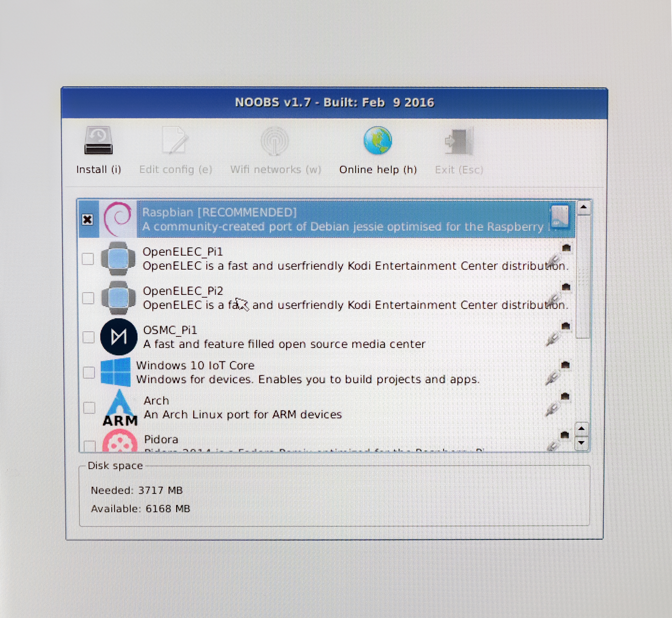Click the network icon on Windows 10 IoT row
Image resolution: width=672 pixels, height=618 pixels.
558,373
